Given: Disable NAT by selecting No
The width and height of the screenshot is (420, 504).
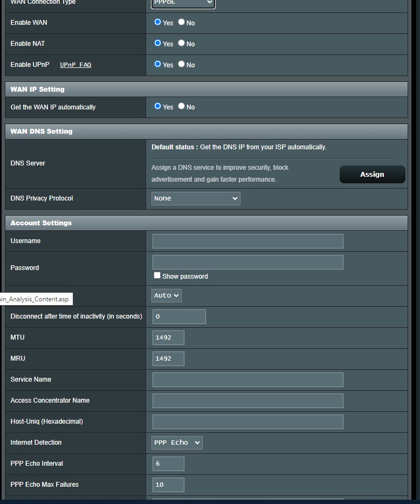Looking at the screenshot, I should point(181,44).
